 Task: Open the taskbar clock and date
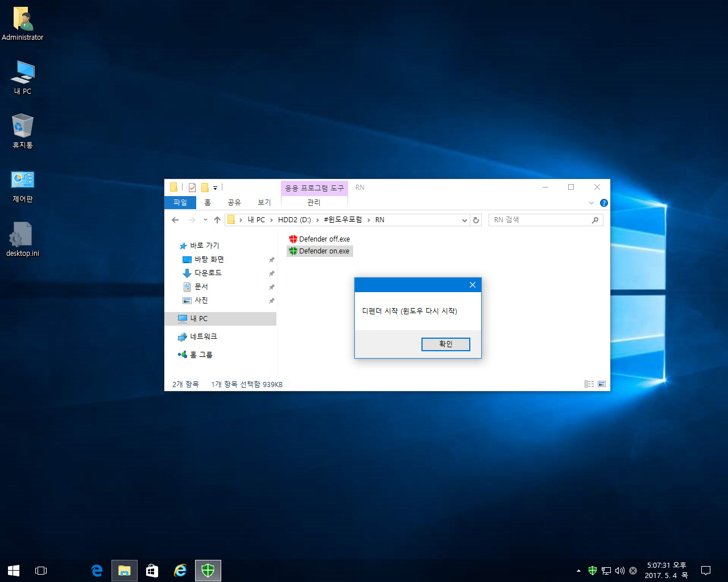click(667, 571)
